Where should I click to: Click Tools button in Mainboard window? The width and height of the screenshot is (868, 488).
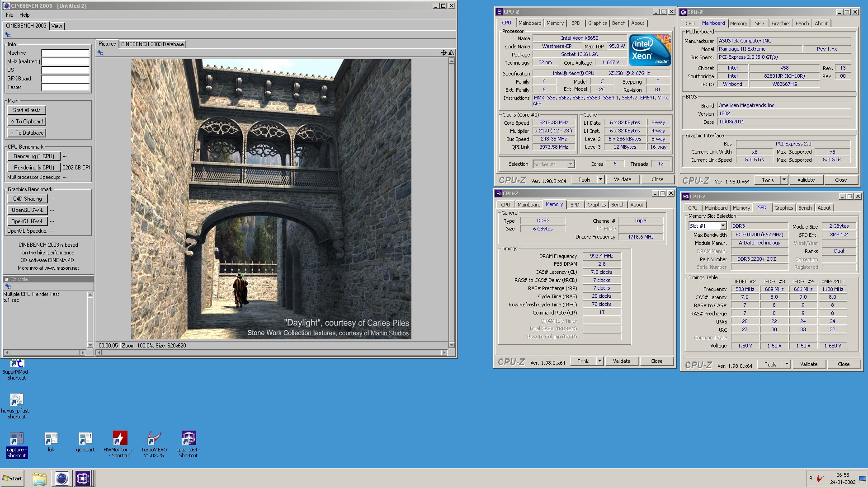click(768, 180)
